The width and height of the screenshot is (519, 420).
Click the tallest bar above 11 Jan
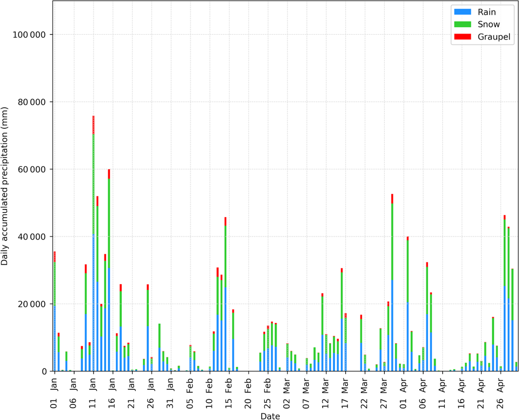pyautogui.click(x=93, y=244)
